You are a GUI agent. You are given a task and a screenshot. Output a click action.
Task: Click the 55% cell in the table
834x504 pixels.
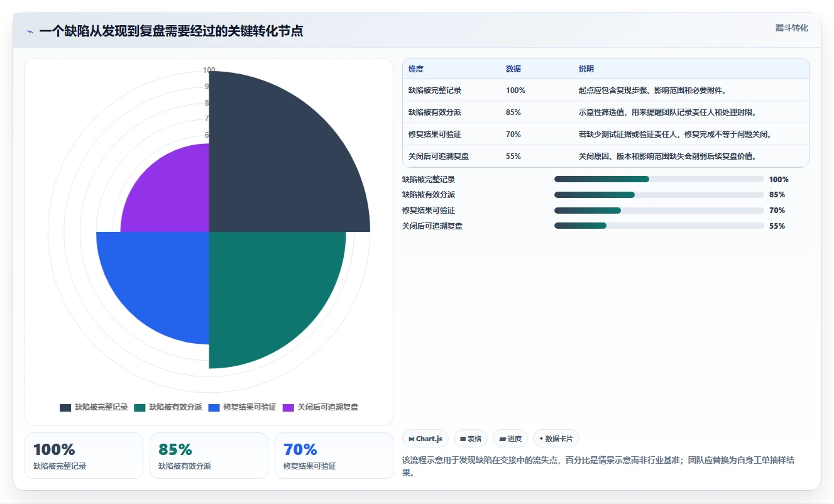coord(513,156)
